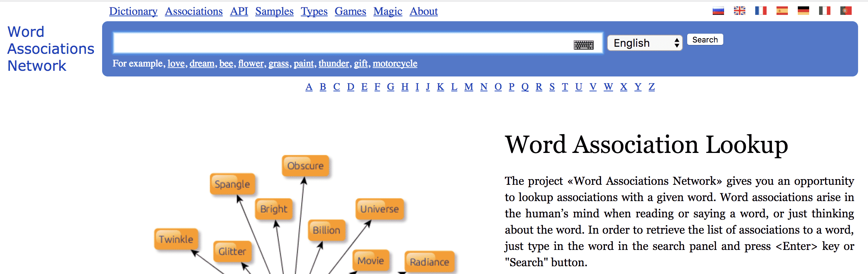Browse words starting with K
The image size is (868, 274).
click(x=440, y=87)
